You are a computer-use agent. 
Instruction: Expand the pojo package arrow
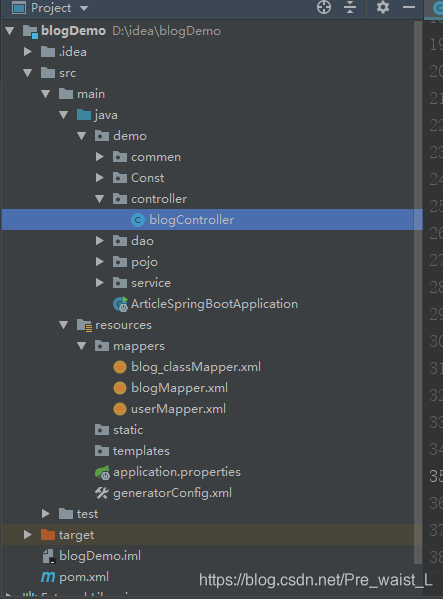click(100, 262)
